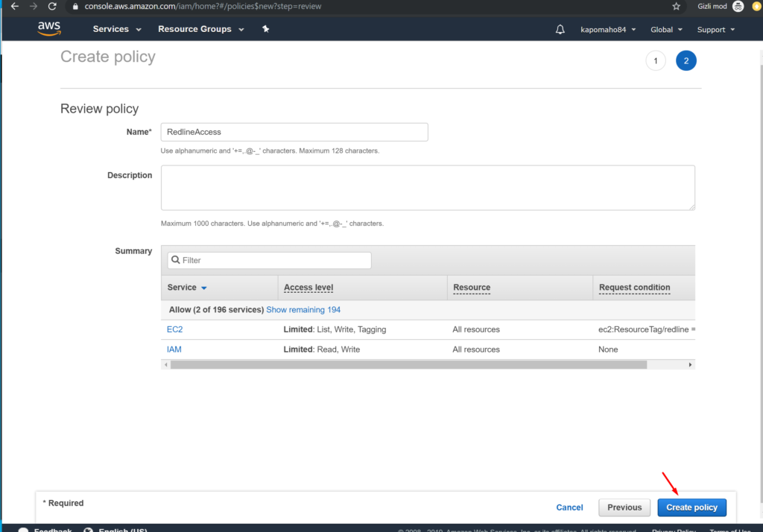Click the left arrow of horizontal scrollbar

tap(166, 364)
